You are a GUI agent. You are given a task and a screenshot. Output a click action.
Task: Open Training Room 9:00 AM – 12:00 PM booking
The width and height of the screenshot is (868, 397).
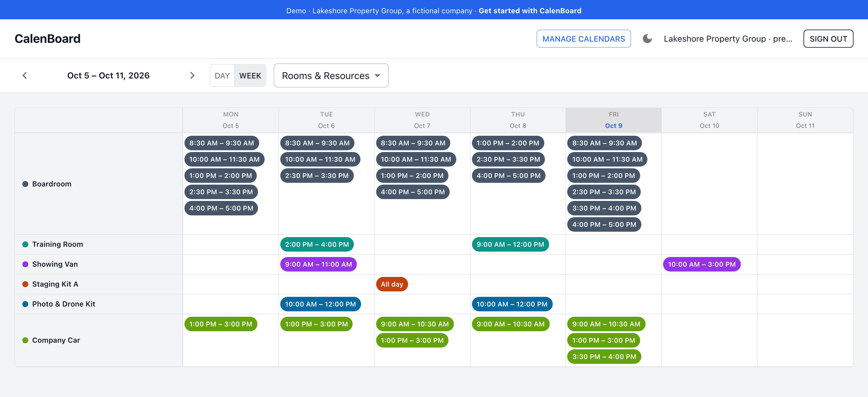coord(510,244)
